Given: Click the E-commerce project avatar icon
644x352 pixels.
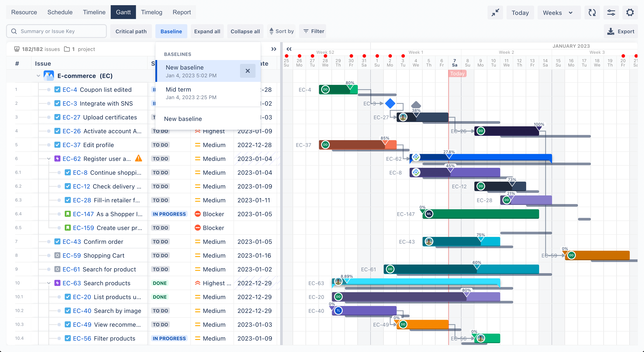Looking at the screenshot, I should (x=49, y=76).
